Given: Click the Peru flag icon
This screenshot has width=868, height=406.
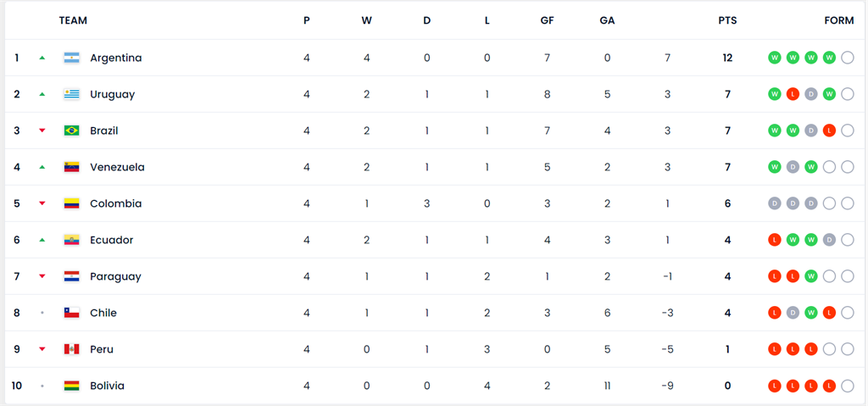Looking at the screenshot, I should (x=71, y=349).
